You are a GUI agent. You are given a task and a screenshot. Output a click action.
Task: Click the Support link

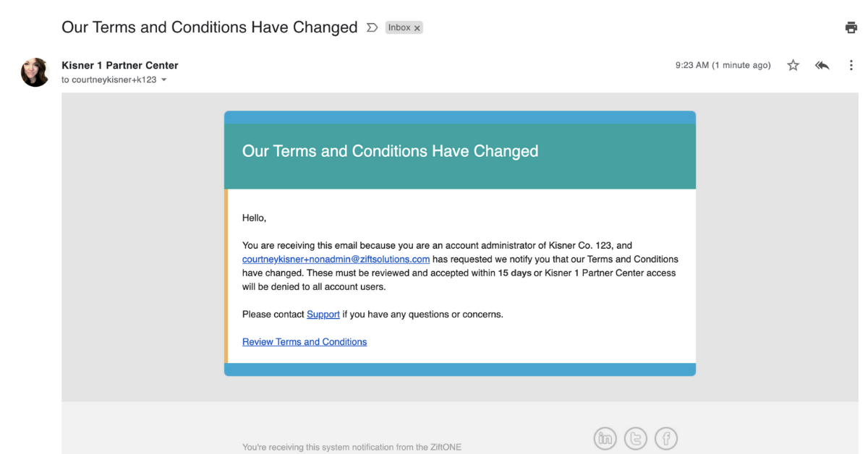tap(323, 314)
